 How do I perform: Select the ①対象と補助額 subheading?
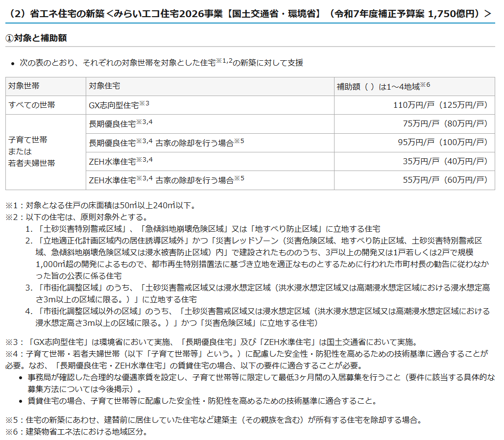[36, 38]
